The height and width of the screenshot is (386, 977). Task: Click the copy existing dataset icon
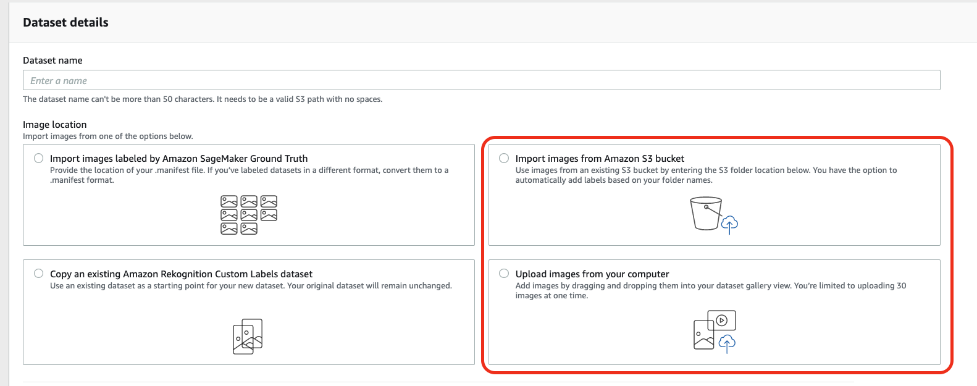(x=247, y=336)
